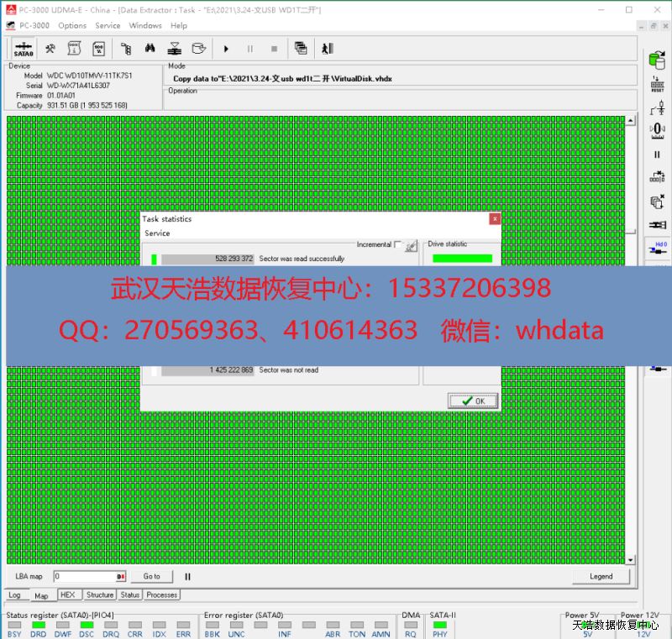Click the exit door icon in toolbar
This screenshot has height=639, width=672.
328,49
